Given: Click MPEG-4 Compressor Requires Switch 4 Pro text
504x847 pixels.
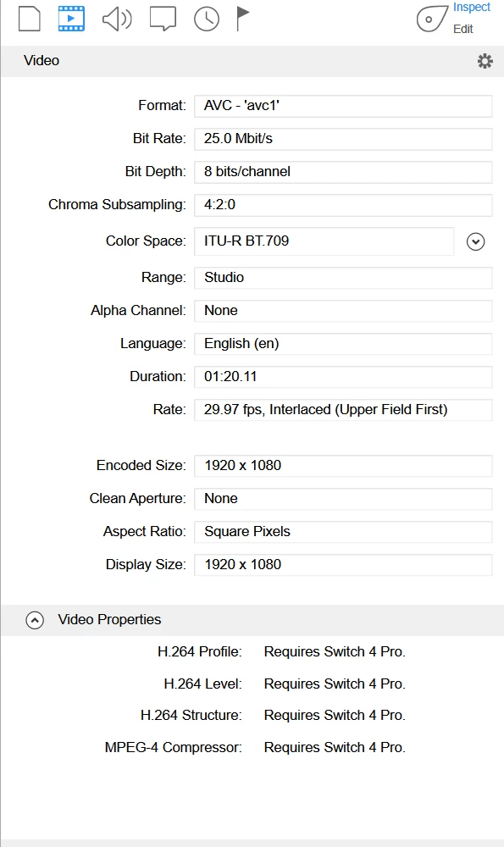Looking at the screenshot, I should pos(335,748).
